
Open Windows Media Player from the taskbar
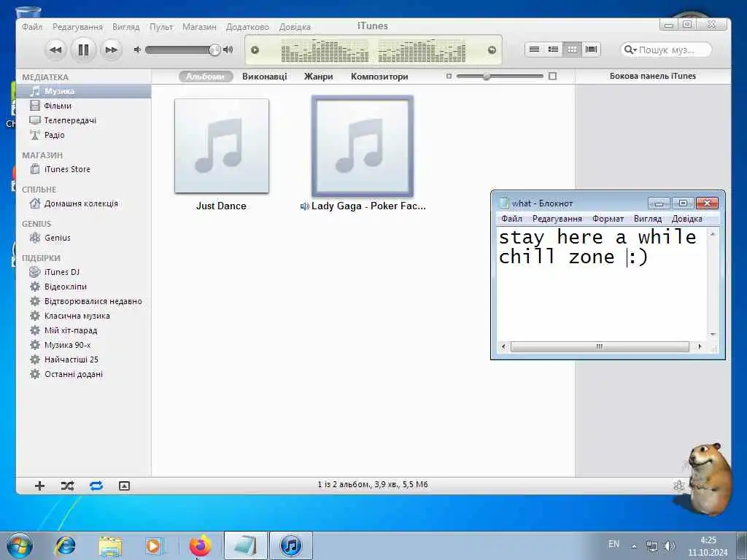tap(153, 545)
